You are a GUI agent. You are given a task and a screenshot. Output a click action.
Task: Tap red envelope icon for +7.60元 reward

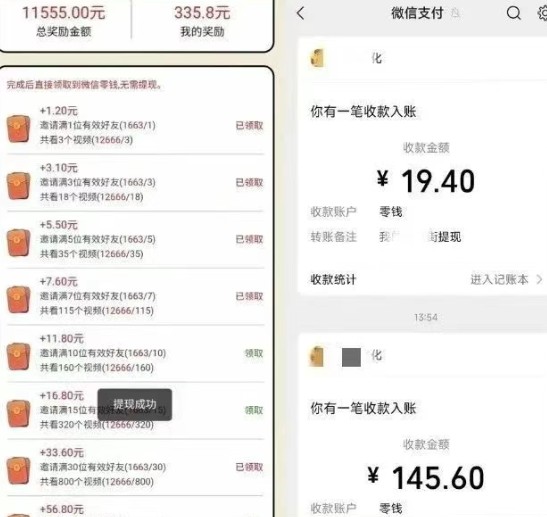click(x=18, y=300)
